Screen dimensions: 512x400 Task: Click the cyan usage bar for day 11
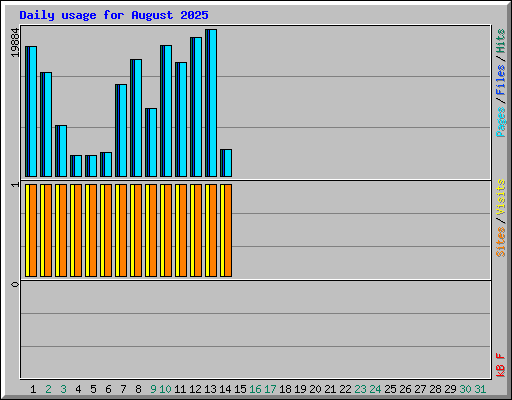click(x=183, y=119)
